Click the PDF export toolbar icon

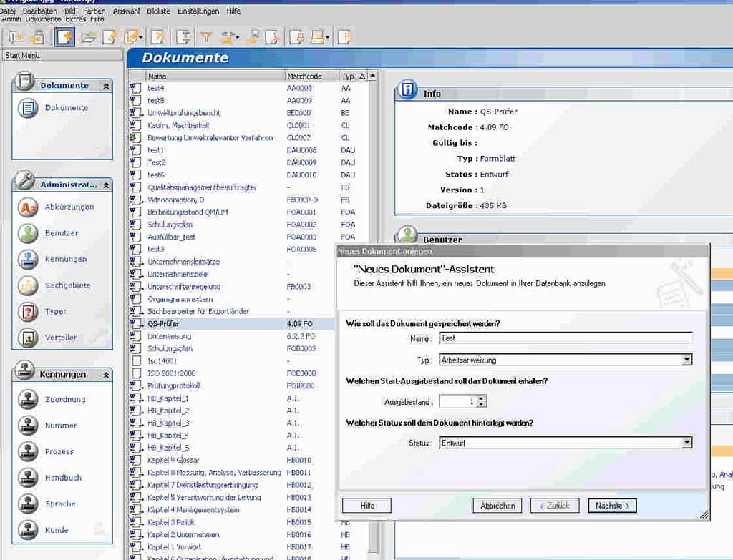[x=271, y=37]
